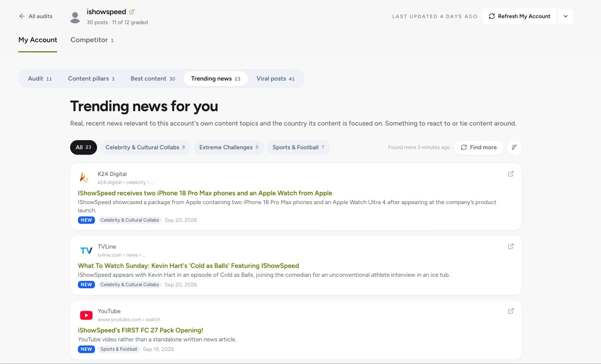Viewport: 601px width, 364px height.
Task: Click the sort order icon button
Action: [x=514, y=147]
